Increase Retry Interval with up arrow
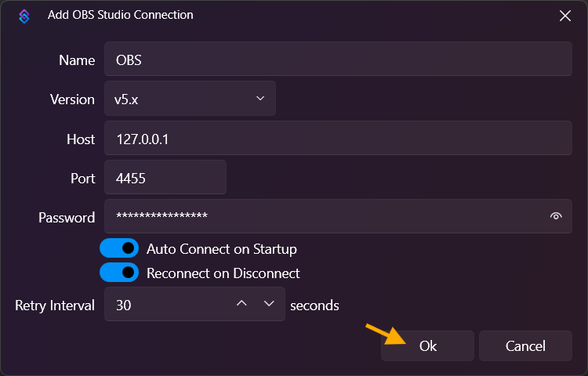 pos(242,304)
